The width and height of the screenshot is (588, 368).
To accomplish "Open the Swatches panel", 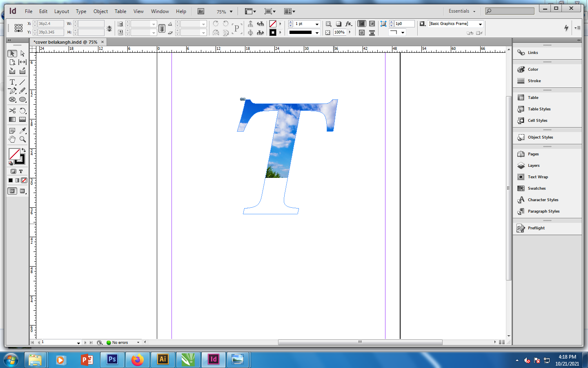I will [x=537, y=188].
